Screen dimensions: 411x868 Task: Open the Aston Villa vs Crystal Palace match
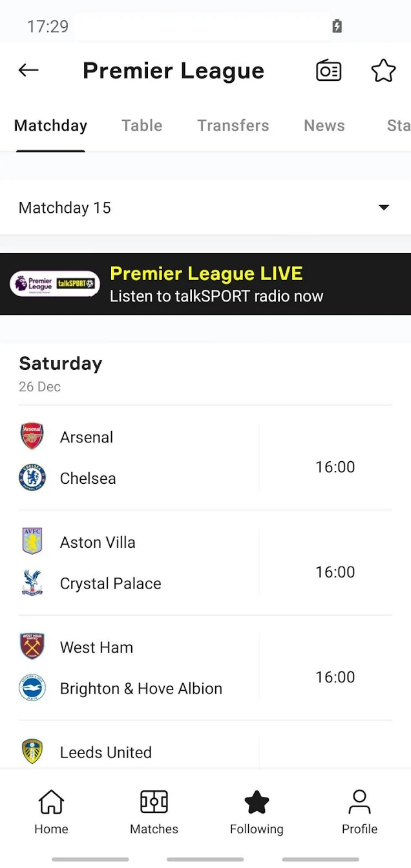pos(205,563)
